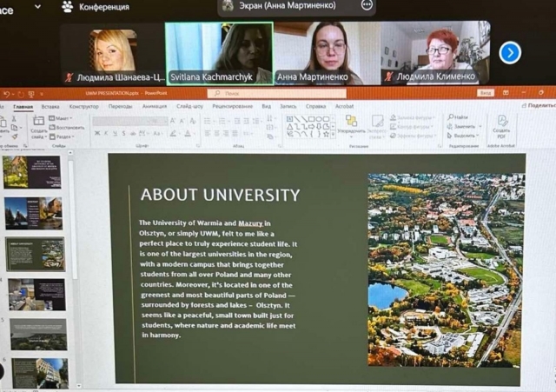Toggle underline Ч formatting

click(115, 133)
